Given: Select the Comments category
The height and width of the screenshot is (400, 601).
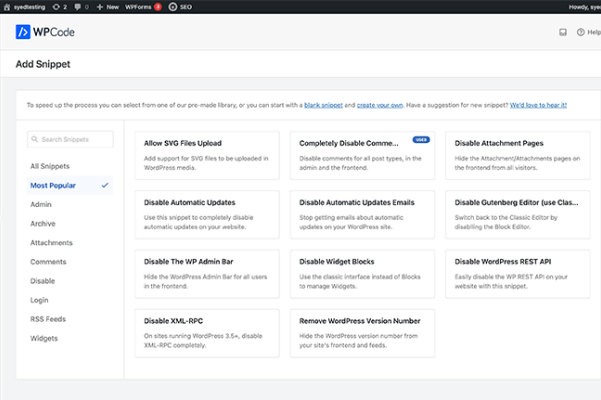Looking at the screenshot, I should (x=48, y=262).
